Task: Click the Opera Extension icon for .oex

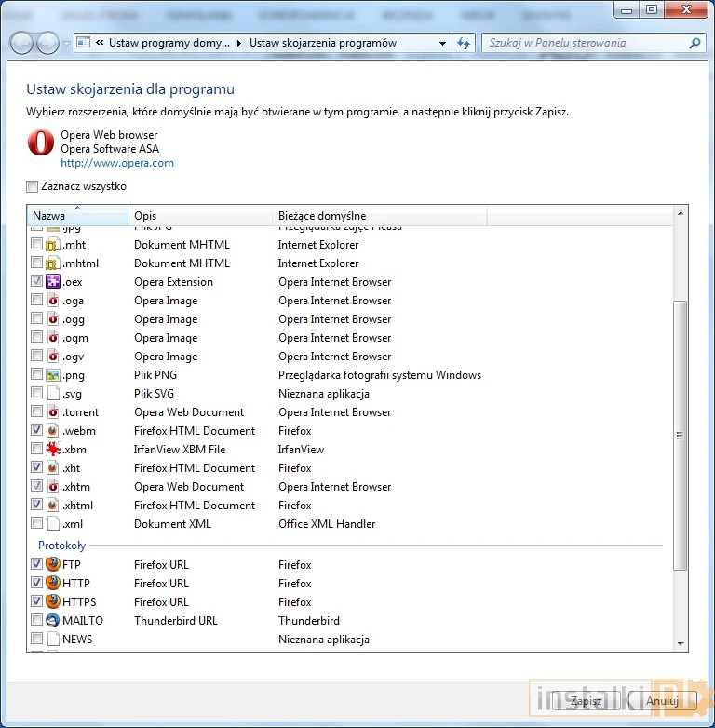Action: click(53, 282)
